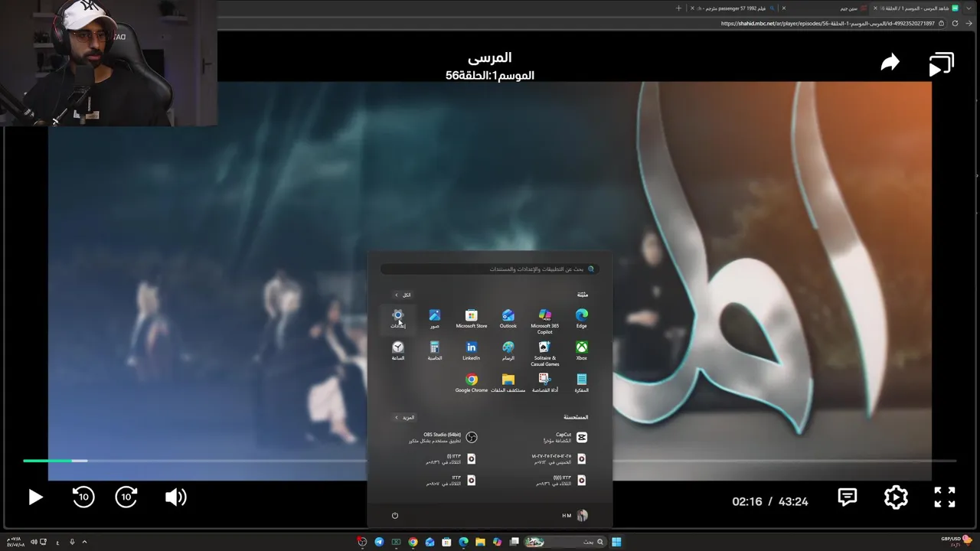This screenshot has height=551, width=980.
Task: Click the Start menu search field
Action: (x=489, y=269)
